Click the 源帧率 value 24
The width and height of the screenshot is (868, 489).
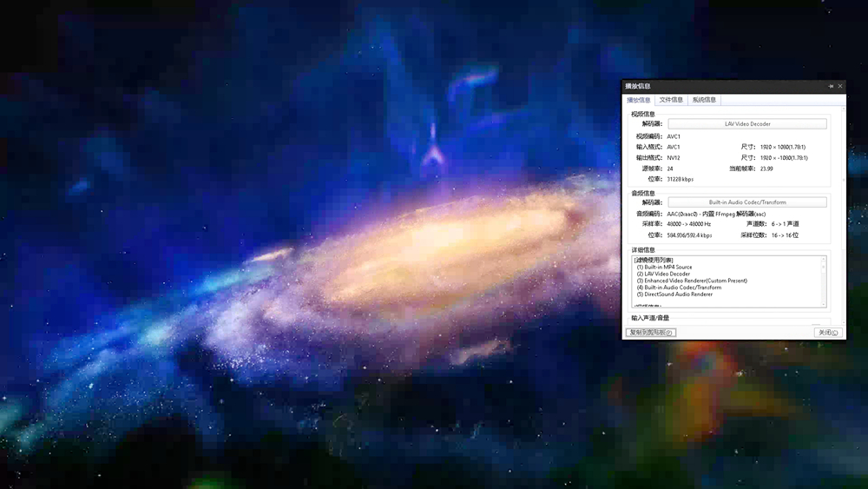pos(670,169)
